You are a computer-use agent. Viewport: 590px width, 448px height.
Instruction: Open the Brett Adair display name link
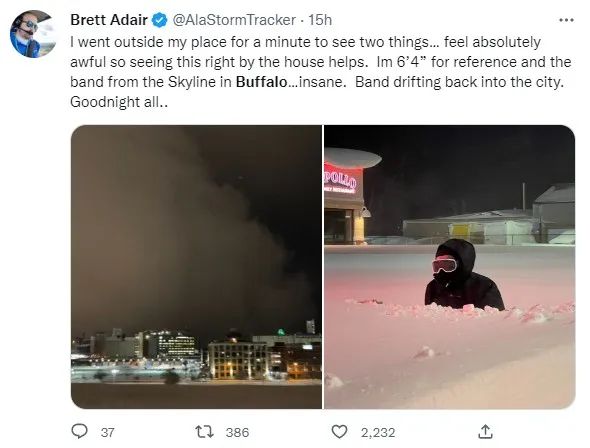coord(109,20)
